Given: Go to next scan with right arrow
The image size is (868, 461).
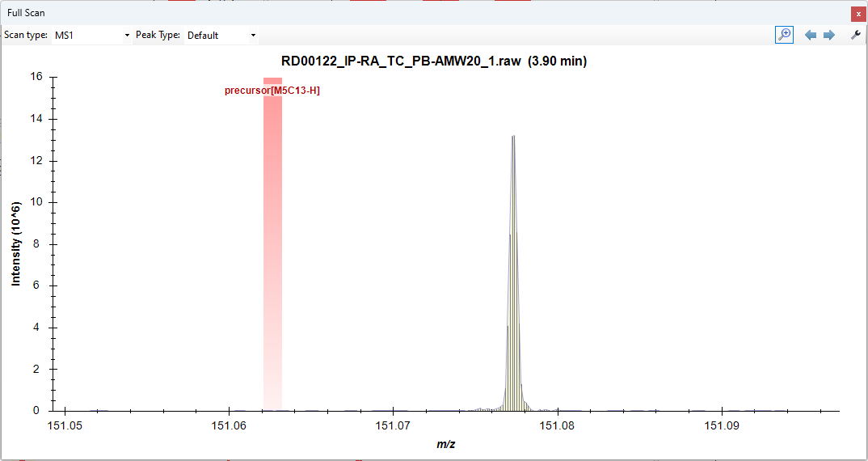Looking at the screenshot, I should [x=828, y=36].
